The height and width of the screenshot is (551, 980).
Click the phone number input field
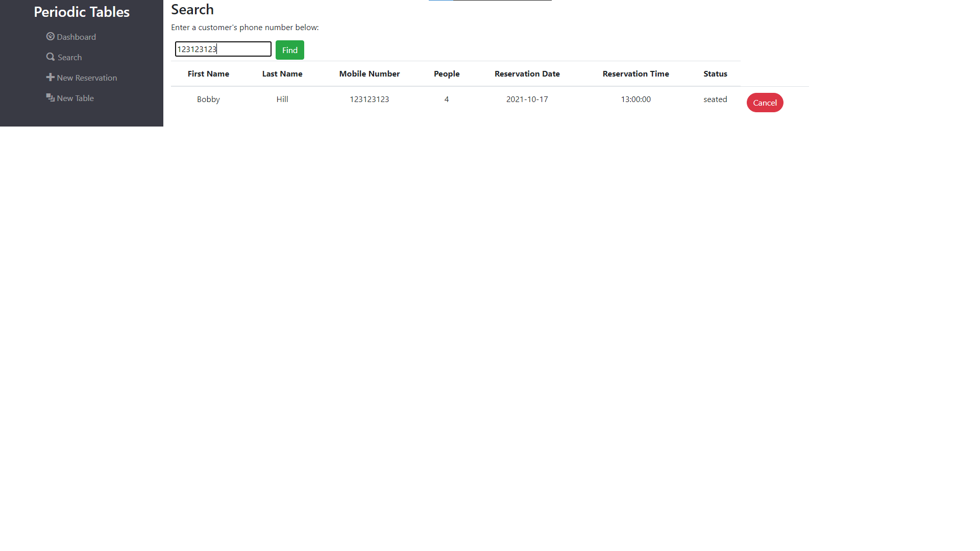click(223, 49)
